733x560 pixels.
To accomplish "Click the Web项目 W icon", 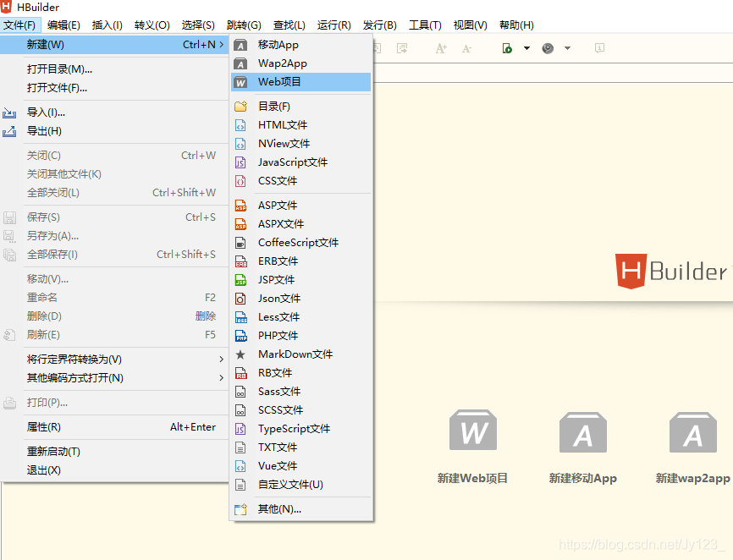I will tap(240, 82).
